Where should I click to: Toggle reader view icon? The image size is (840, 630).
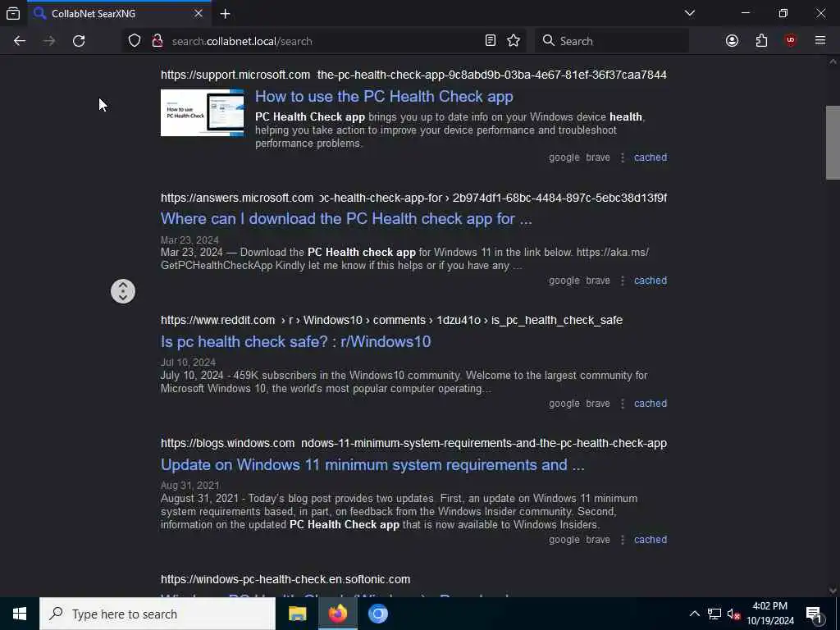(x=491, y=41)
